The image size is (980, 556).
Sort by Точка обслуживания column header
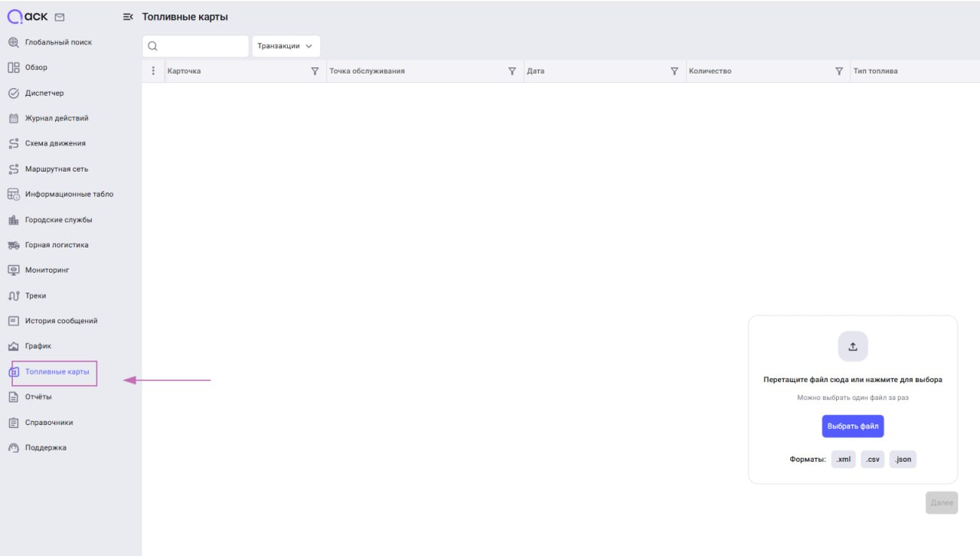coord(367,71)
